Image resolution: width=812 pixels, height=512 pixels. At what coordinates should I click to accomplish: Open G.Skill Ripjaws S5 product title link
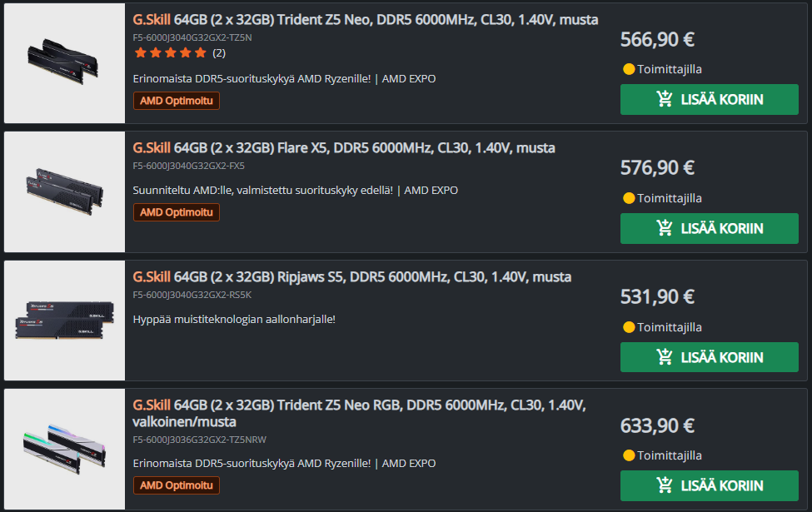(x=352, y=277)
